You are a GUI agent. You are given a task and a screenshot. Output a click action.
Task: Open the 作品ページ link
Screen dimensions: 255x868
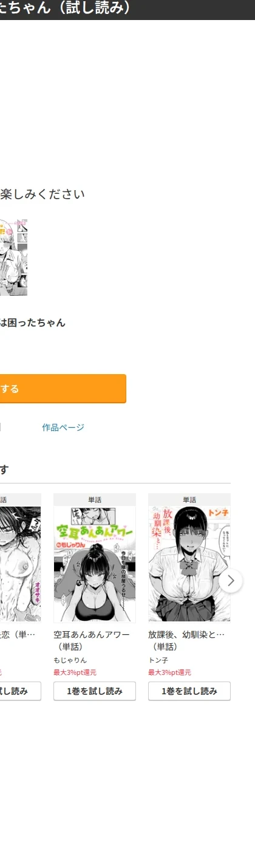[63, 428]
